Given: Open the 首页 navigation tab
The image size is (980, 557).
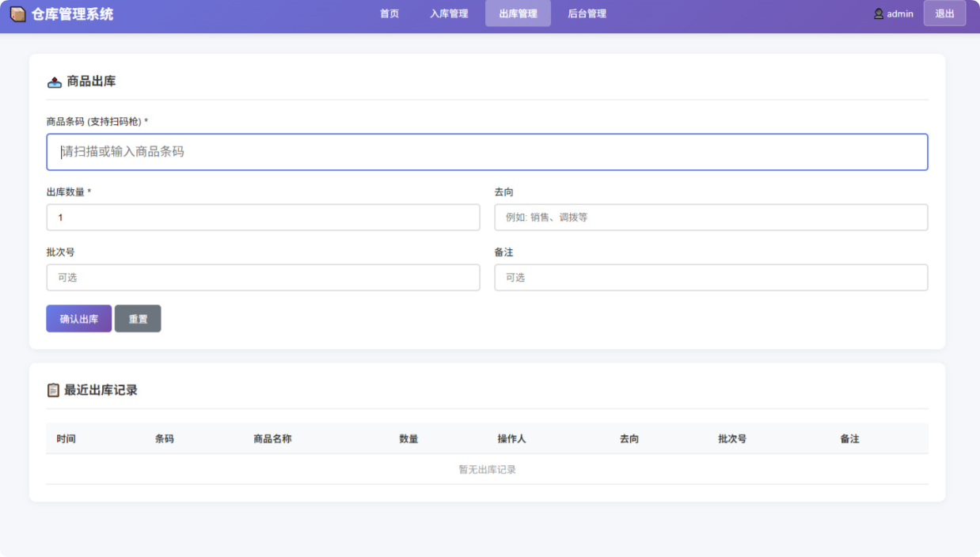Looking at the screenshot, I should [389, 13].
